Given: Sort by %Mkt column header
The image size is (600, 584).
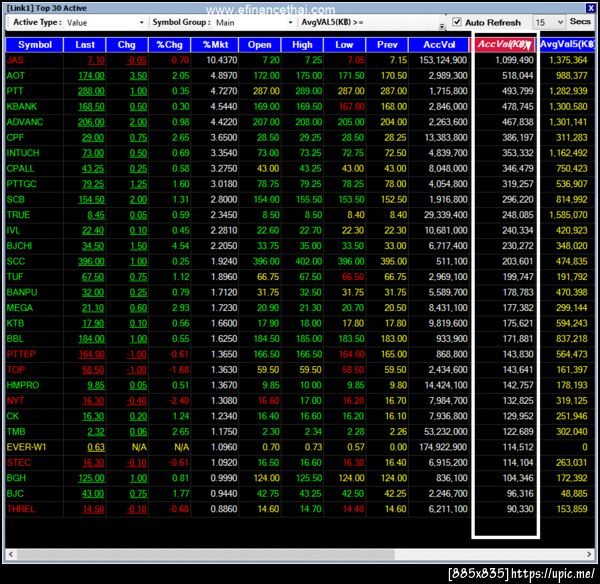Looking at the screenshot, I should click(215, 45).
